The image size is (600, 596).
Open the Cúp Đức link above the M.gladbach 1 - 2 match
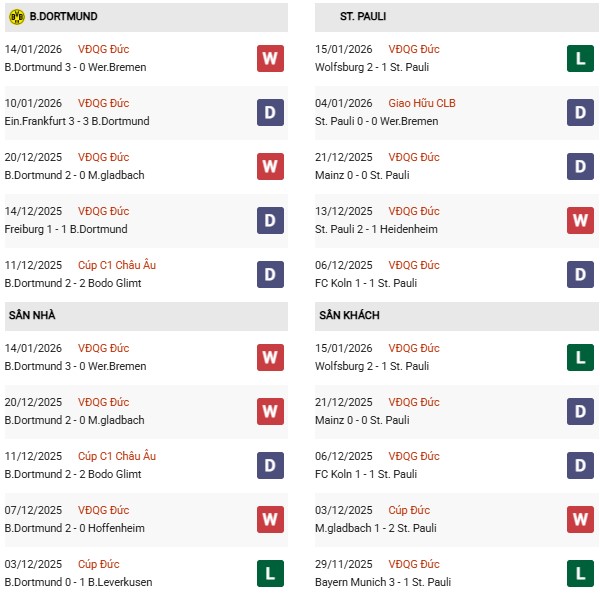tap(408, 510)
